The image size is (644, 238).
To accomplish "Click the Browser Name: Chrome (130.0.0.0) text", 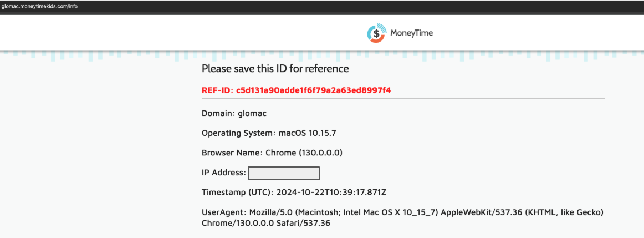I will coord(272,153).
